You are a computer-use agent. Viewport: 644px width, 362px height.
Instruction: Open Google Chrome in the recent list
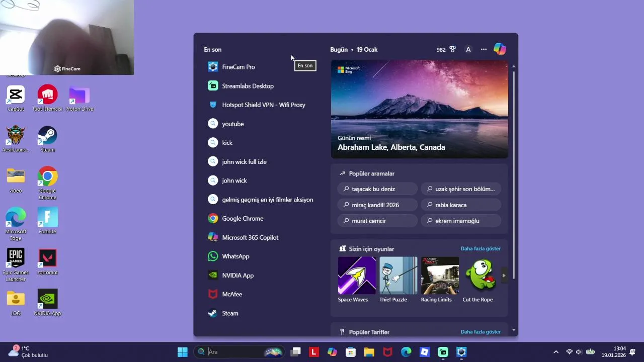point(262,219)
